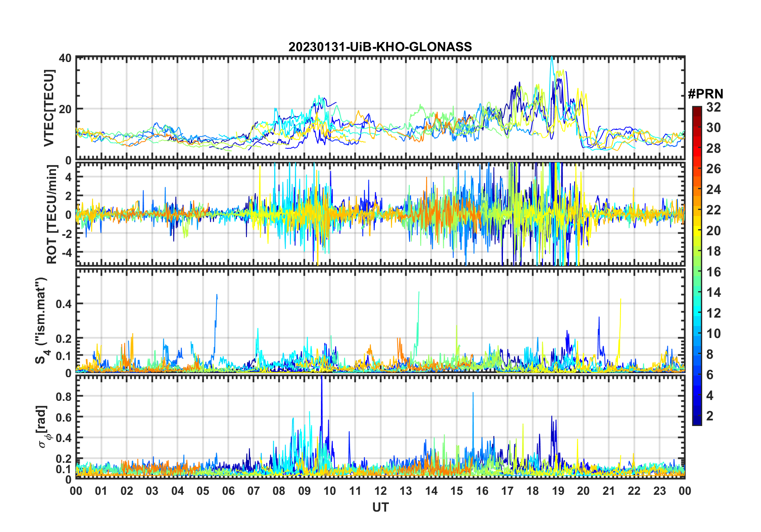The width and height of the screenshot is (761, 532).
Task: Click S4 axis tick label 0.4
Action: (x=64, y=304)
